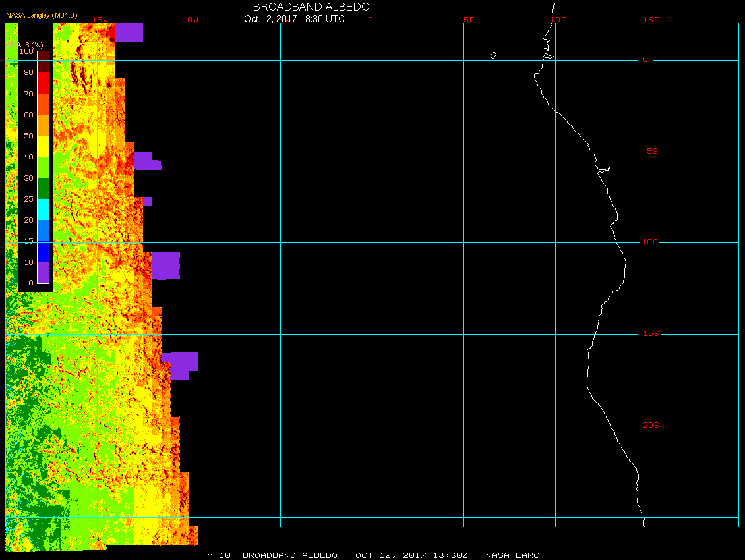The image size is (745, 560).
Task: Click the 10W longitude label
Action: click(x=190, y=20)
